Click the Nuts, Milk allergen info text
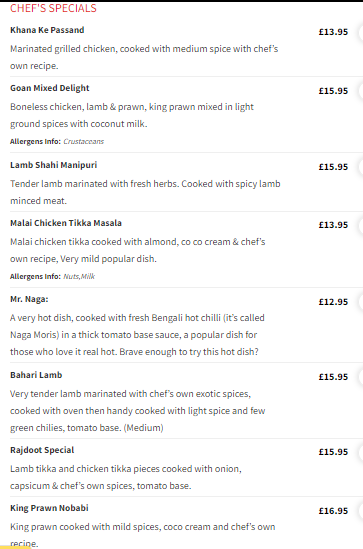Screen dimensions: 363x549 79,277
